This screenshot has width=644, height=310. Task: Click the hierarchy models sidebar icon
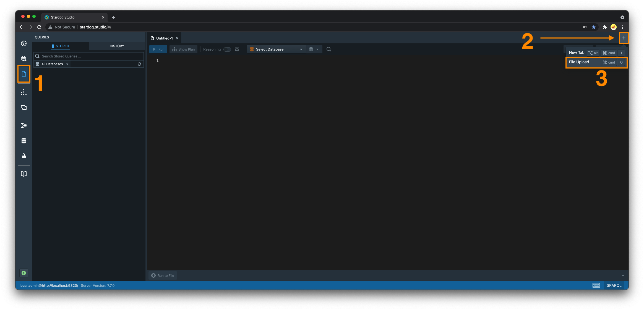[x=24, y=92]
